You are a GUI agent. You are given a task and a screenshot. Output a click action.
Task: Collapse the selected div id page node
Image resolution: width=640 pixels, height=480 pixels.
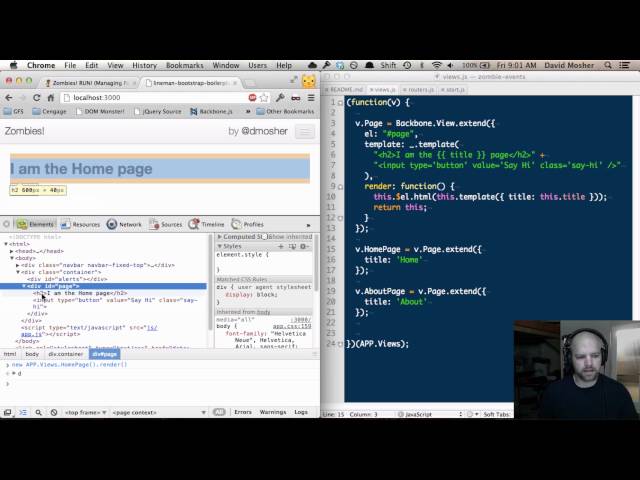(x=24, y=286)
